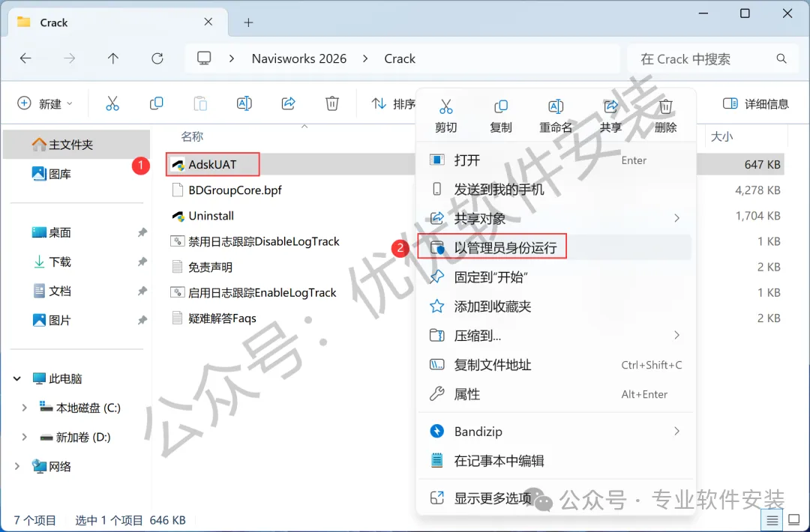Click the Rename icon in the toolbar

tap(244, 103)
